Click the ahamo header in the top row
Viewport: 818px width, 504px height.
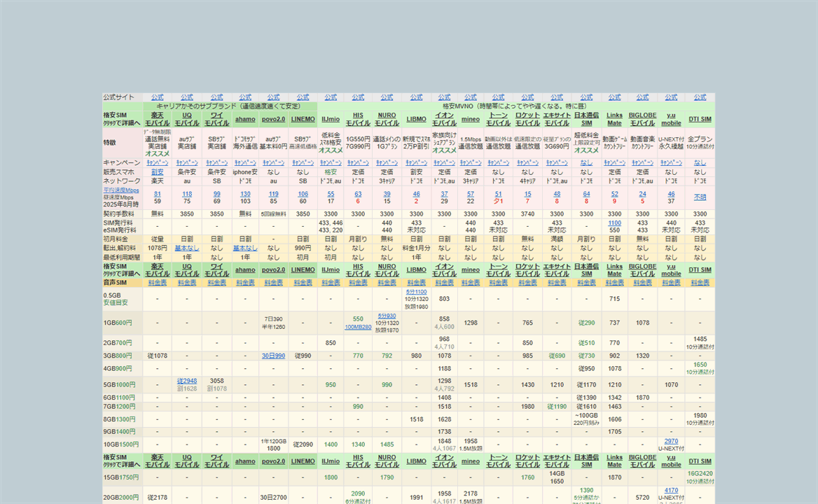click(x=245, y=119)
